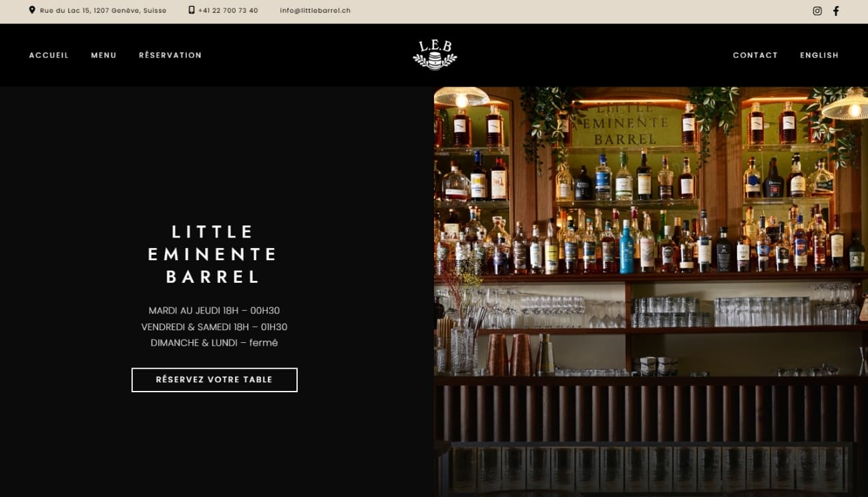Open the CONTACT page
868x497 pixels.
pos(755,55)
